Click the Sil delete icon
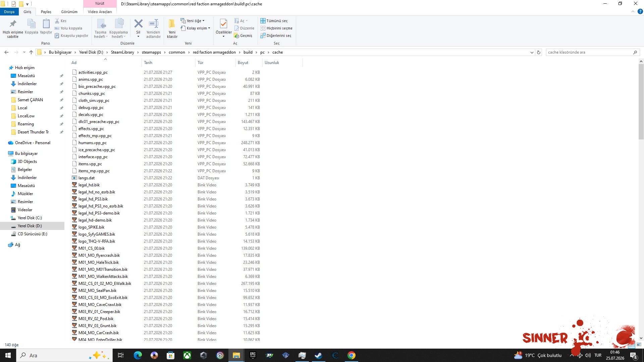This screenshot has width=644, height=362. 138,28
